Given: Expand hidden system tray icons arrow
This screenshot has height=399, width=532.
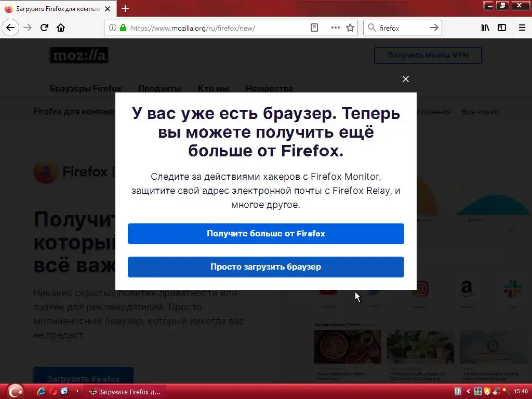Looking at the screenshot, I should pyautogui.click(x=468, y=392).
